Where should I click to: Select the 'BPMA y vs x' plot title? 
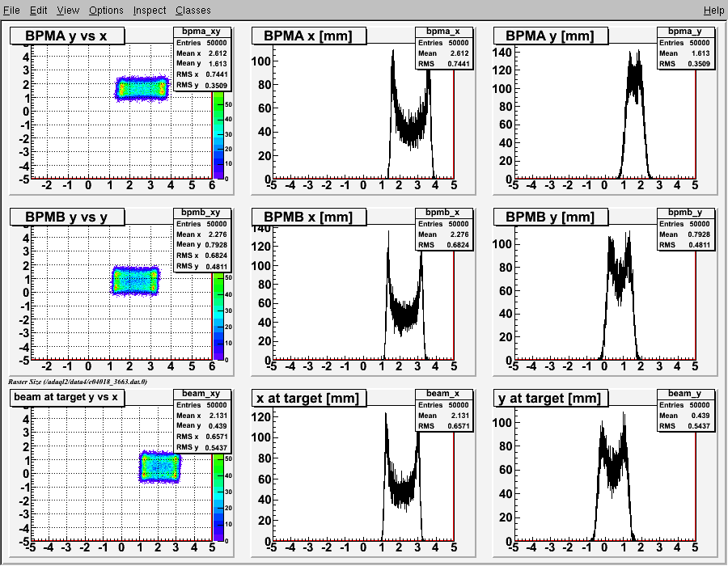(x=67, y=36)
